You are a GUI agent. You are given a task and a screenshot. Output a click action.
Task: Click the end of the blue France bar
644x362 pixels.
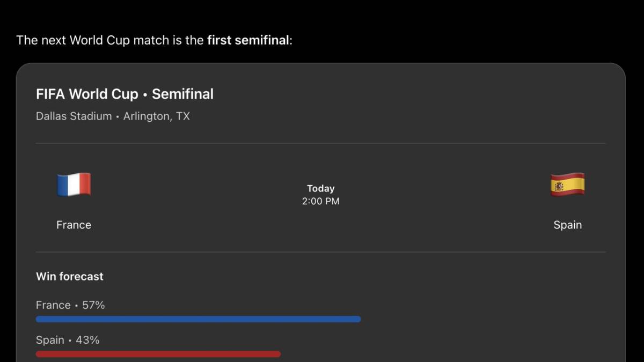[x=358, y=319]
